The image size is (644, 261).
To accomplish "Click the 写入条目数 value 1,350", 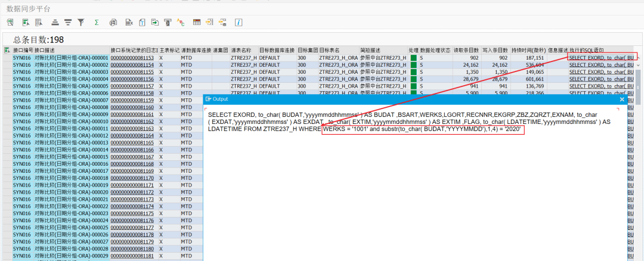I will coord(501,72).
